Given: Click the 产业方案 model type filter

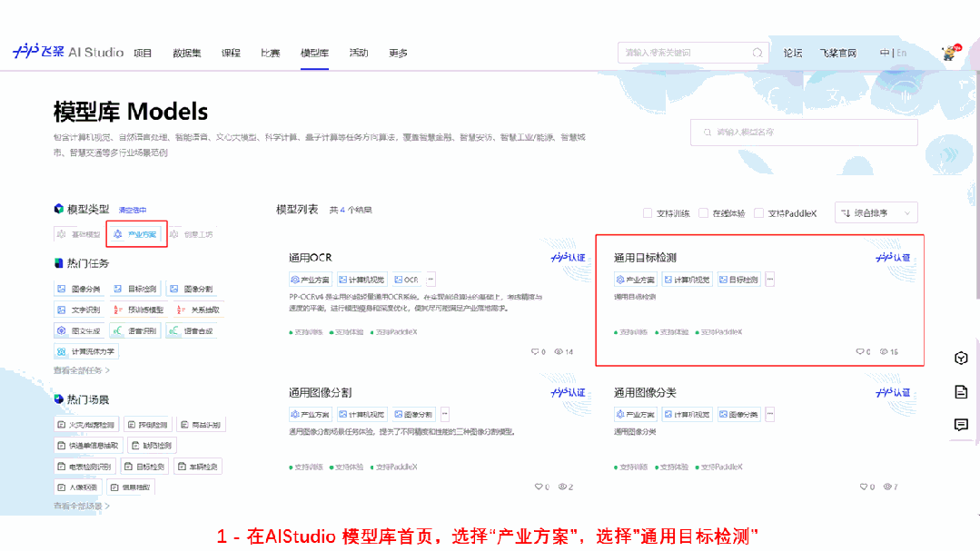Looking at the screenshot, I should tap(135, 233).
